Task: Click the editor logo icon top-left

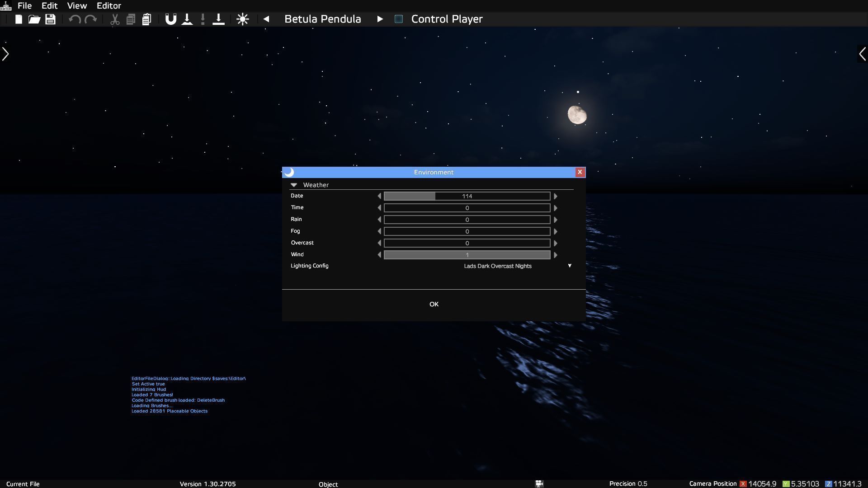Action: pyautogui.click(x=5, y=5)
